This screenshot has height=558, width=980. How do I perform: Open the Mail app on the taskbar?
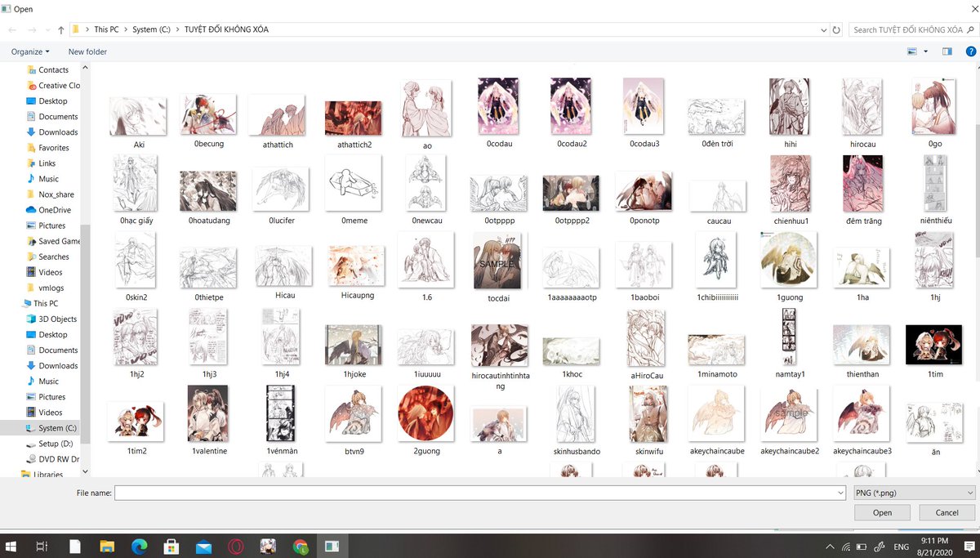203,546
